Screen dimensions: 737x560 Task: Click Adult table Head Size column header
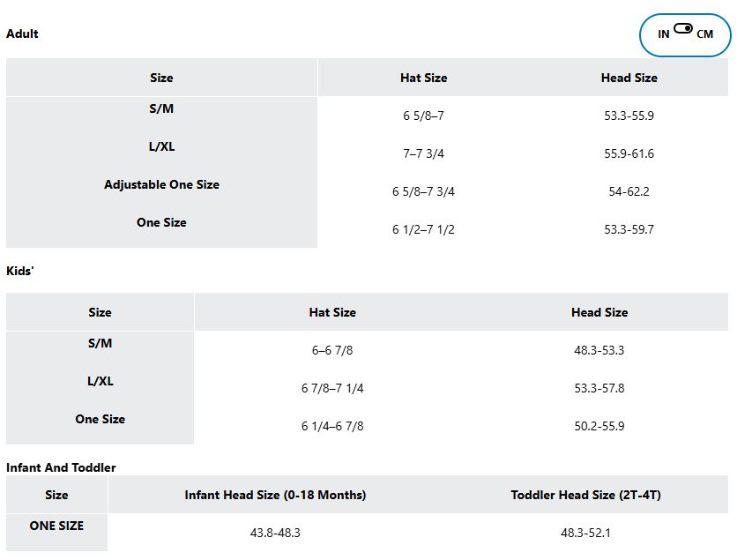(629, 78)
